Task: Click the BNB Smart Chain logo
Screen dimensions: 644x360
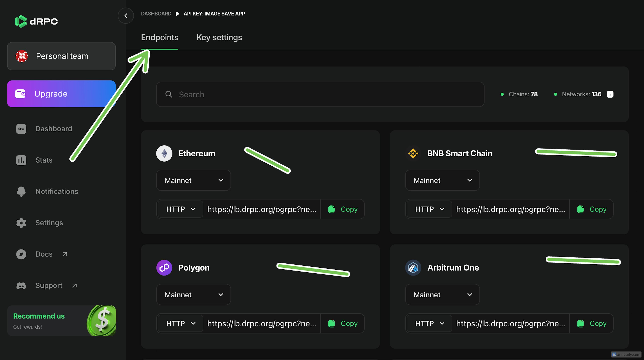Action: (x=413, y=153)
